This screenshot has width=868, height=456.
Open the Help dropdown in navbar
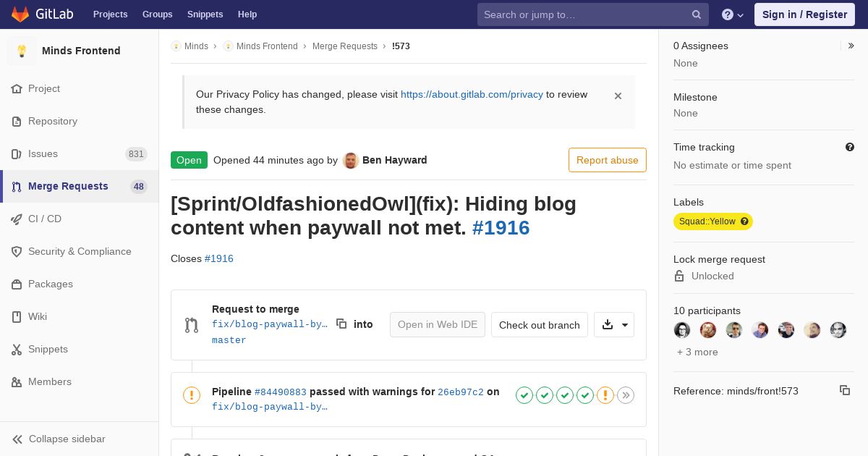733,14
